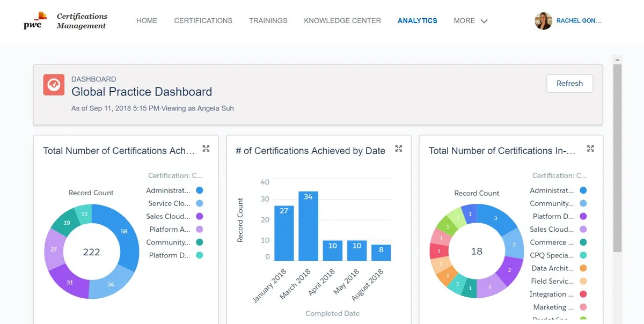
Task: Click CPQ Specia... aqua legend swatch
Action: pos(583,255)
